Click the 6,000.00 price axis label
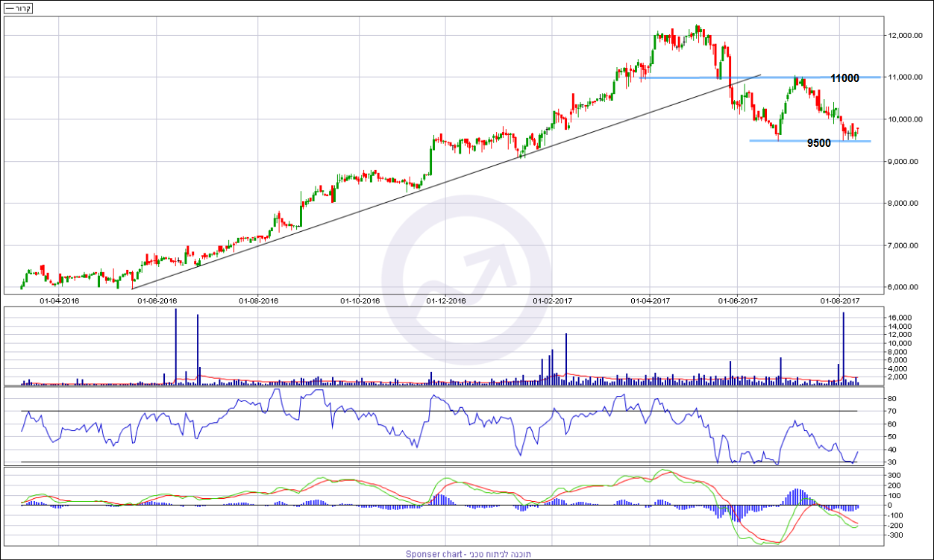934x560 pixels. [x=903, y=287]
